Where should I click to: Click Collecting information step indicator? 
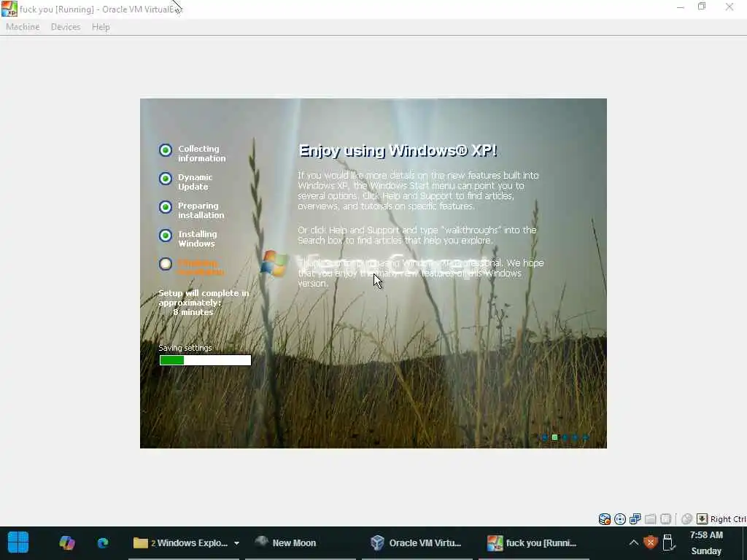(166, 150)
